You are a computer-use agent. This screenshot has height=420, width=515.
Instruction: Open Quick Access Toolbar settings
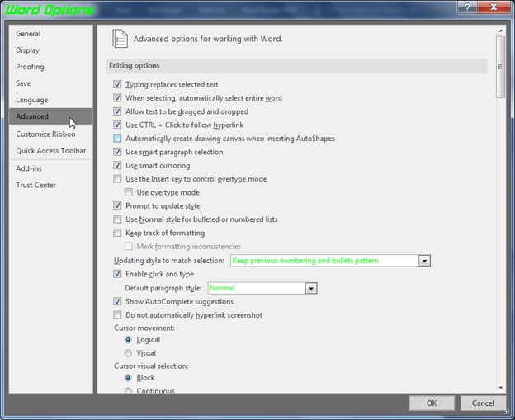pos(51,151)
